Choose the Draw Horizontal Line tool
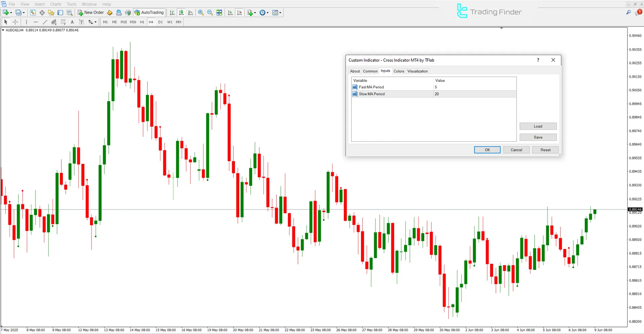Image resolution: width=644 pixels, height=334 pixels. click(36, 22)
